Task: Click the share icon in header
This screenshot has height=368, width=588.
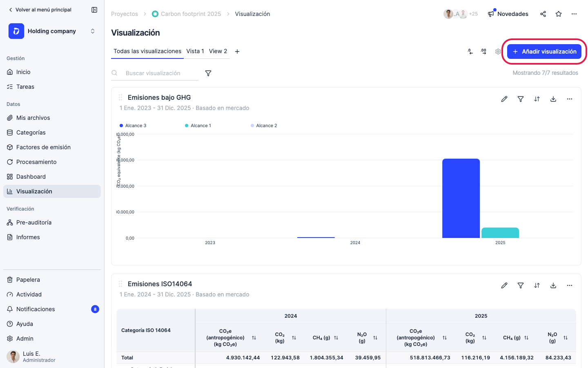Action: click(543, 14)
